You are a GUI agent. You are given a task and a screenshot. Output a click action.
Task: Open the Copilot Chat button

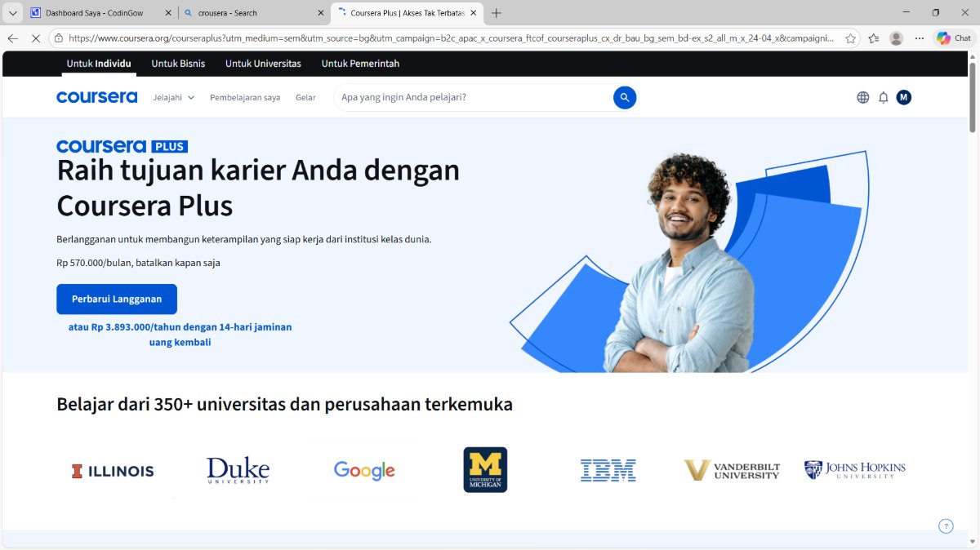954,38
